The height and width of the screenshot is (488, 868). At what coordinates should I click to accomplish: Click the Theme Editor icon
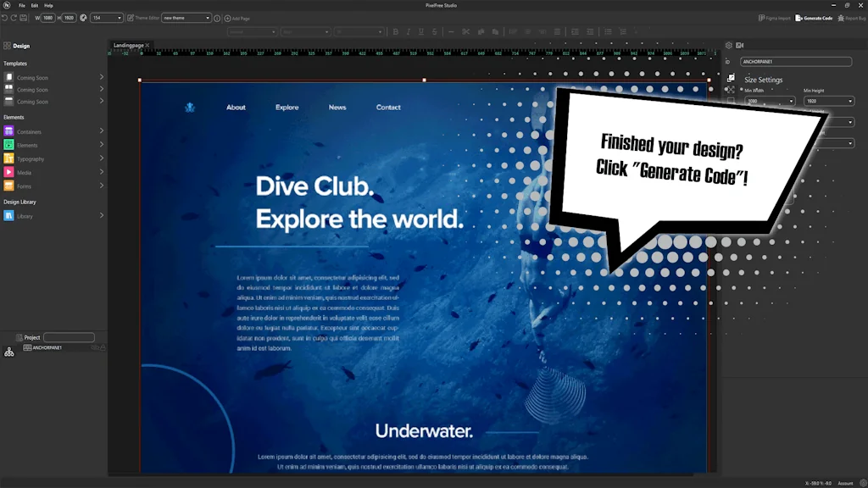point(130,18)
